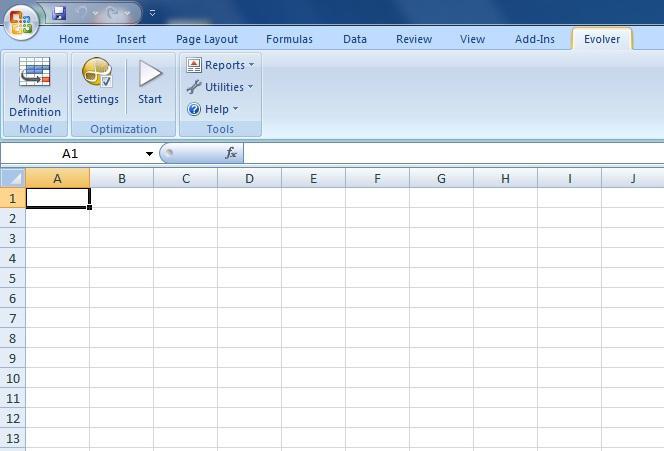Switch to the Home tab
This screenshot has width=664, height=451.
pyautogui.click(x=74, y=39)
